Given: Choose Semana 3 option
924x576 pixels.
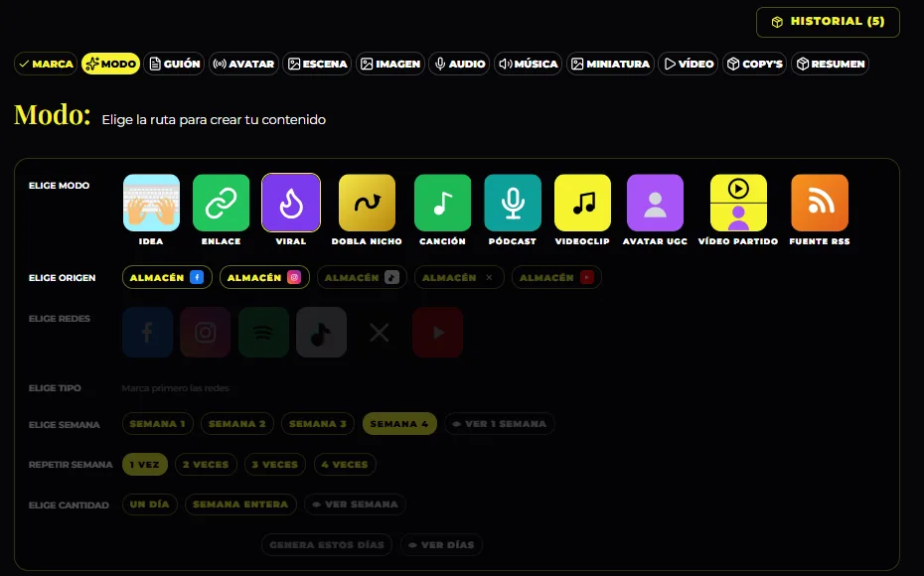Looking at the screenshot, I should point(318,424).
